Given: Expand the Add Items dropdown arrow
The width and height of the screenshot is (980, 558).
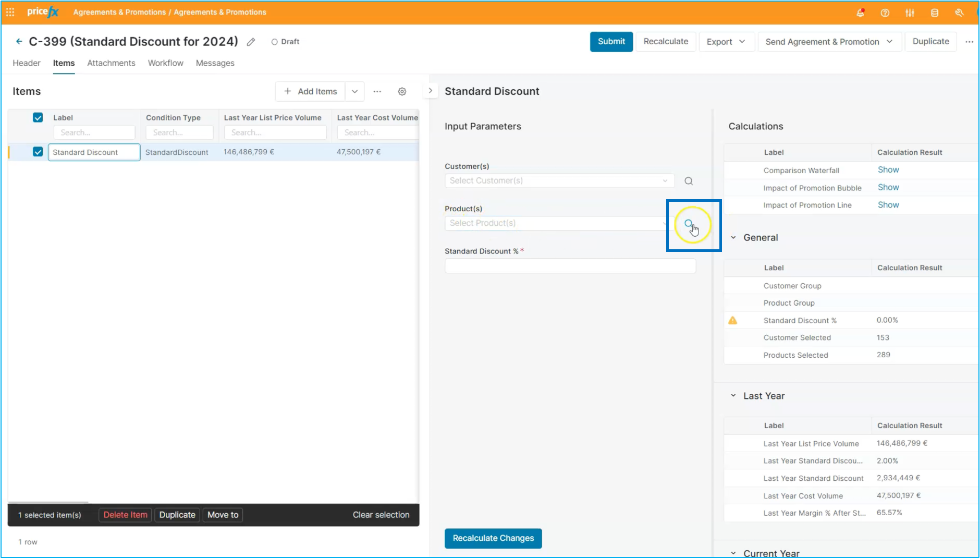Looking at the screenshot, I should [354, 91].
